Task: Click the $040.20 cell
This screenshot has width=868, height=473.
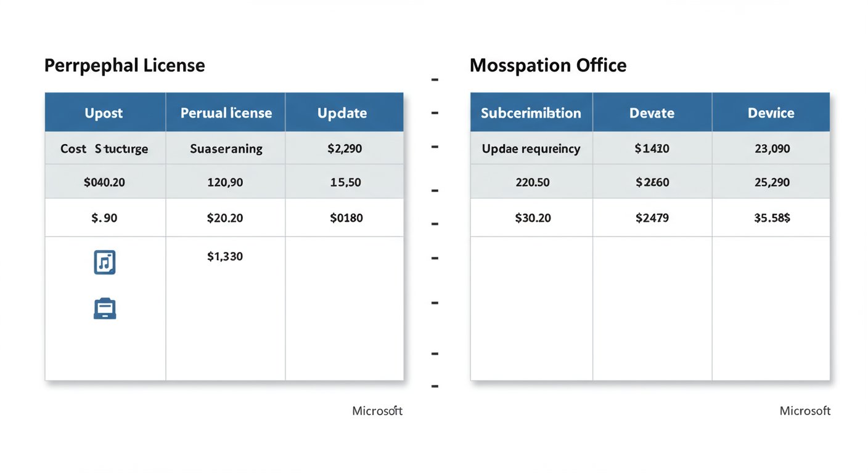Action: [105, 182]
